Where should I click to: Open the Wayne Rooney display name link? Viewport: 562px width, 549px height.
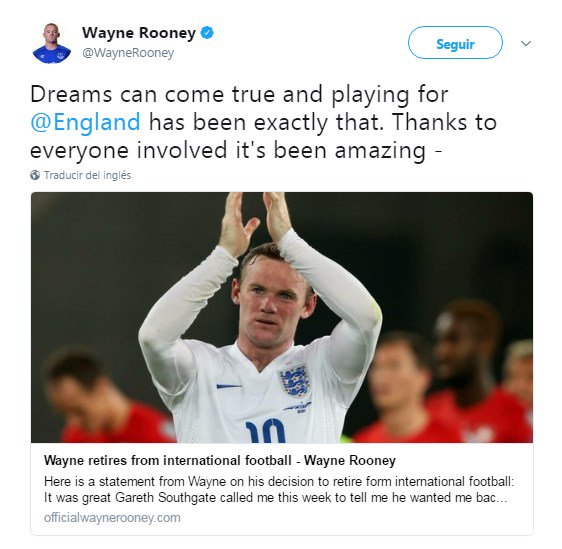click(139, 33)
